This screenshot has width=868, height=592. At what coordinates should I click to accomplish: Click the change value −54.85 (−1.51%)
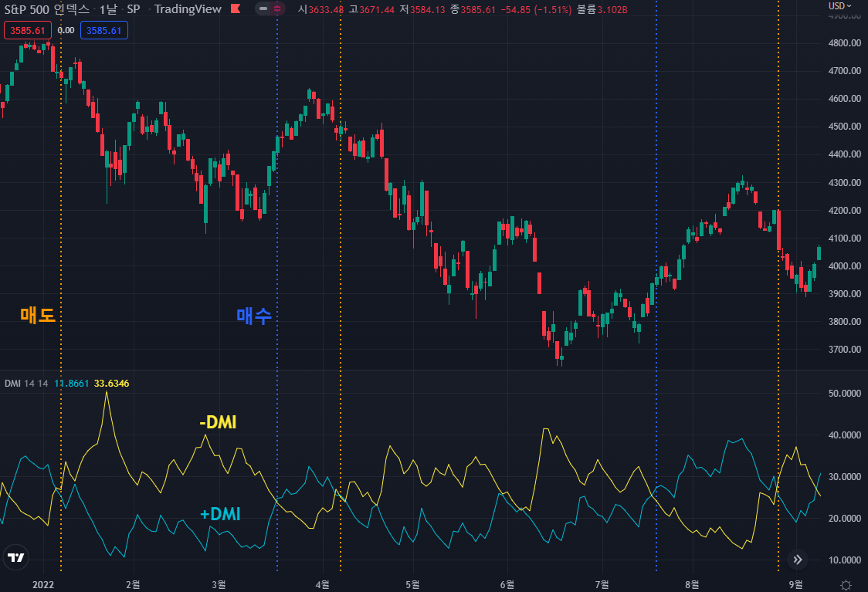click(536, 9)
